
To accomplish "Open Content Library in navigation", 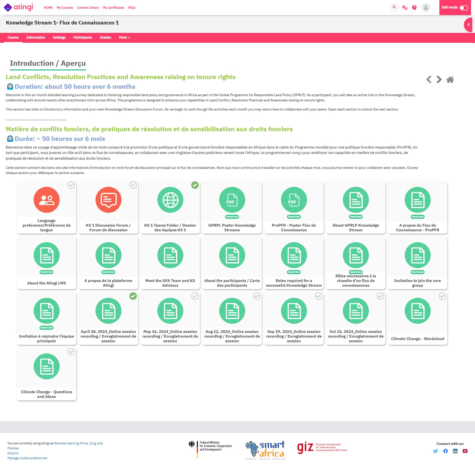I will (x=88, y=8).
